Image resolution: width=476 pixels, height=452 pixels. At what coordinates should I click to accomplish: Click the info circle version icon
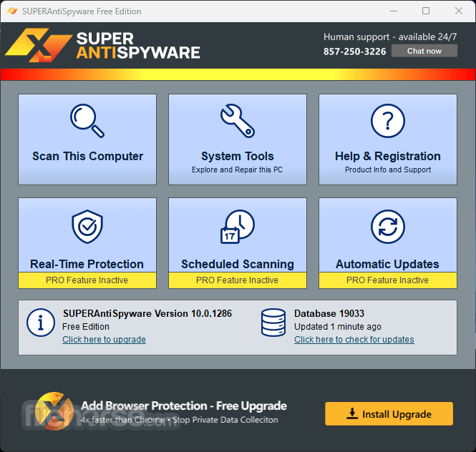click(x=40, y=322)
